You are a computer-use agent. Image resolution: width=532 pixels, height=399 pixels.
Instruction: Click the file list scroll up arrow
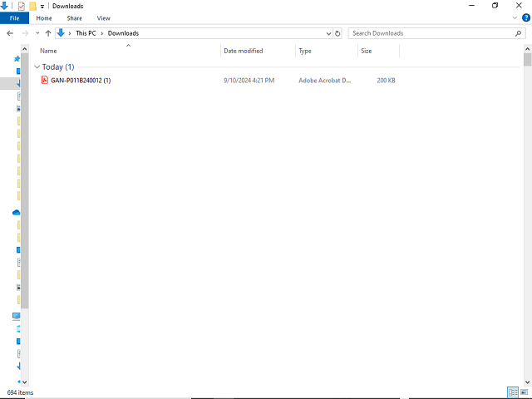(527, 49)
